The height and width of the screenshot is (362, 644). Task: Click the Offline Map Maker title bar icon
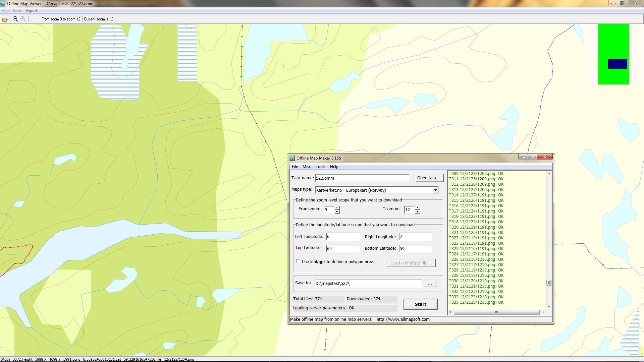click(292, 158)
